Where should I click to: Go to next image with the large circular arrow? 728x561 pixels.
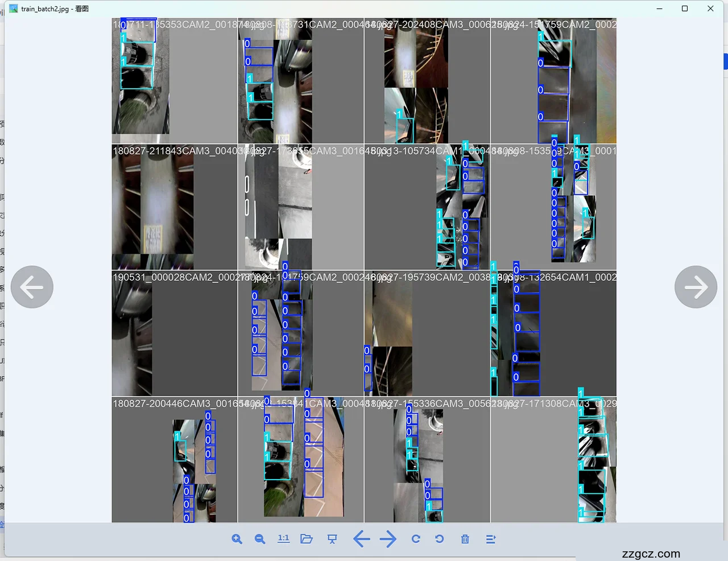tap(696, 287)
